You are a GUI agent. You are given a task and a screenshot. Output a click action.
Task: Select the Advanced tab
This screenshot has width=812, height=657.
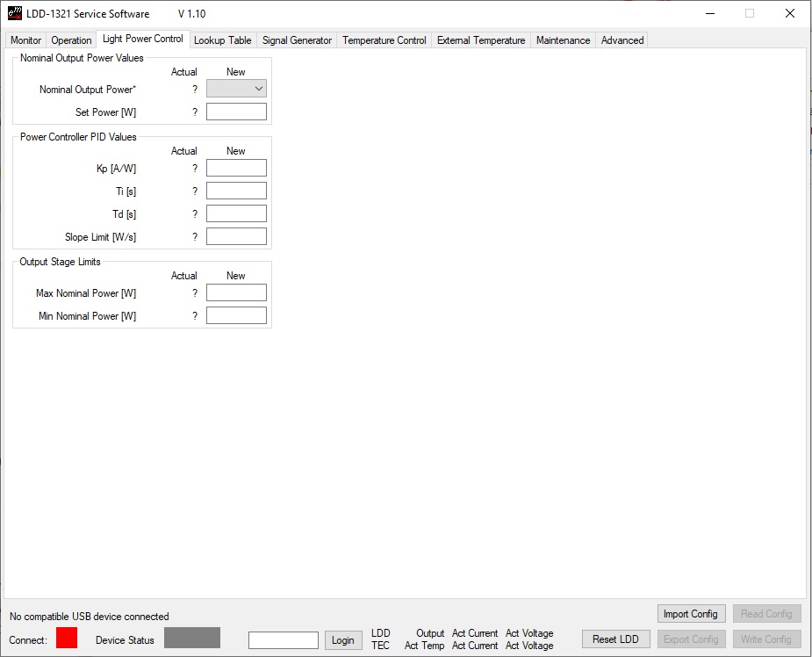click(622, 40)
